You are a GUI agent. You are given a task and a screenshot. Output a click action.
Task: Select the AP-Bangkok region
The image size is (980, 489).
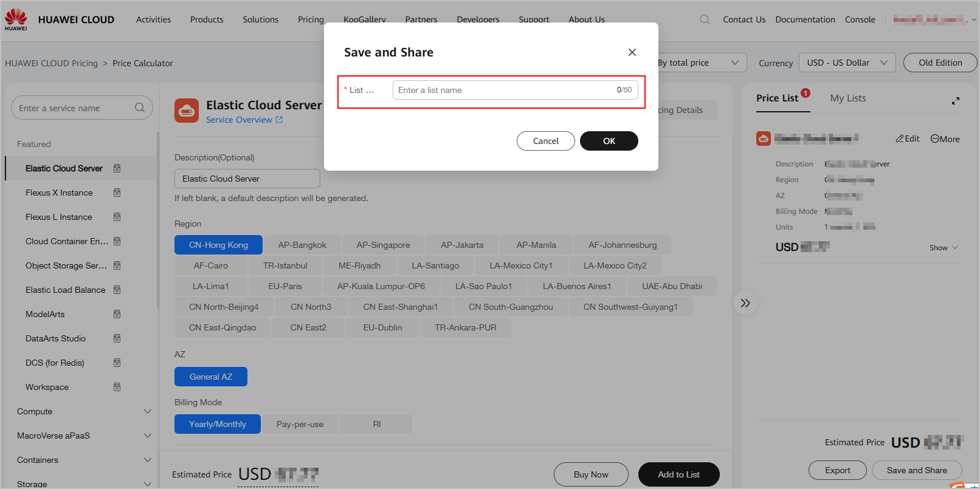click(302, 245)
